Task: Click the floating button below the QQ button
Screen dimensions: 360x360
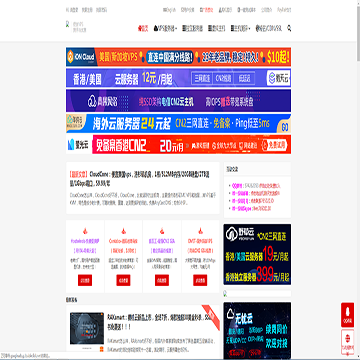Action: point(347,342)
